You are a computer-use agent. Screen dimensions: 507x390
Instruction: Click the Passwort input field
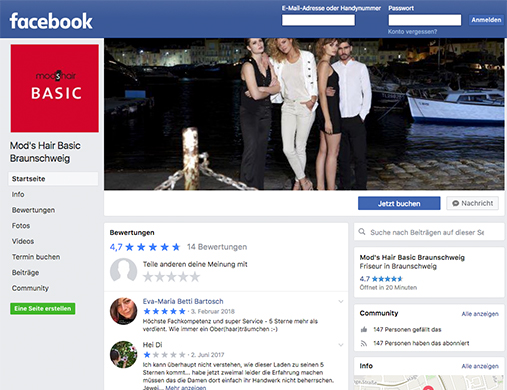pyautogui.click(x=425, y=20)
